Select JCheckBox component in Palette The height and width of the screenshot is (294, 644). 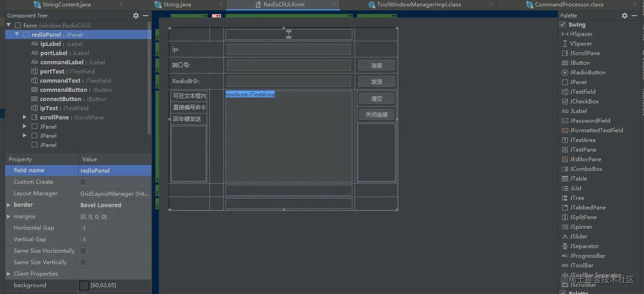[x=580, y=102]
